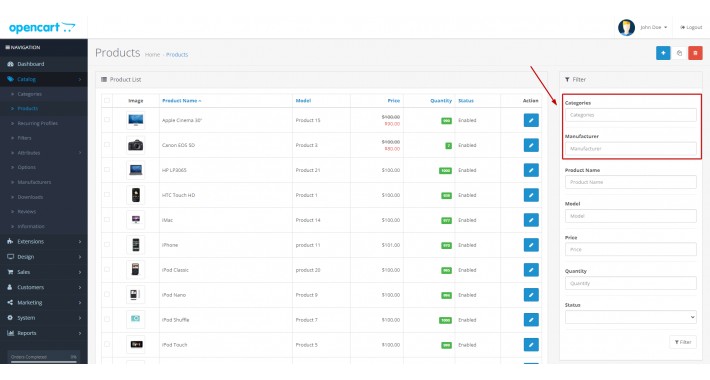Open Downloads in the Catalog submenu

coord(30,197)
